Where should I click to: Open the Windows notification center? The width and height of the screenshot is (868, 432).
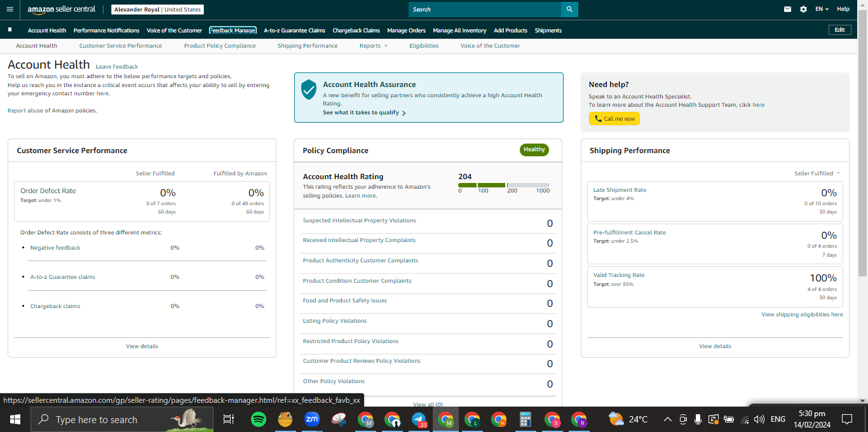click(846, 419)
